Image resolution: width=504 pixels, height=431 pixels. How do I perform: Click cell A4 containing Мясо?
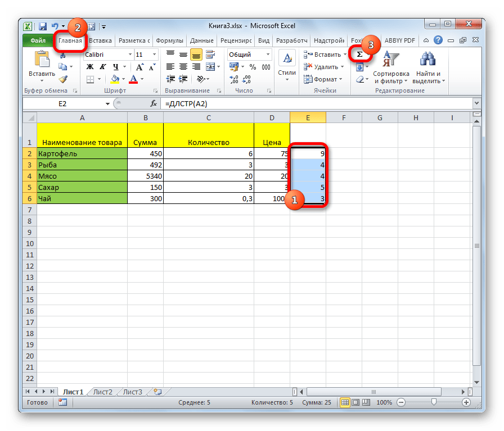[x=82, y=176]
